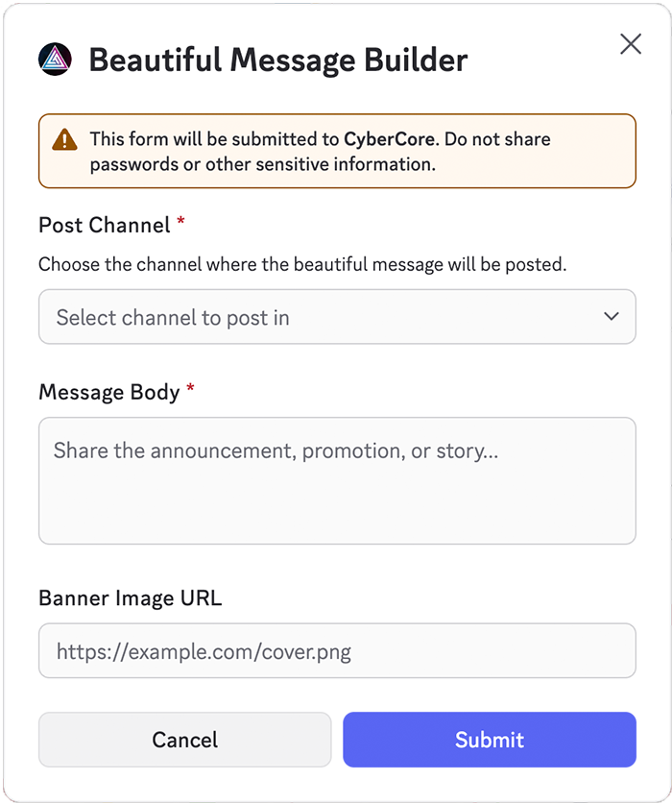Click the sensitive information warning banner

click(337, 151)
